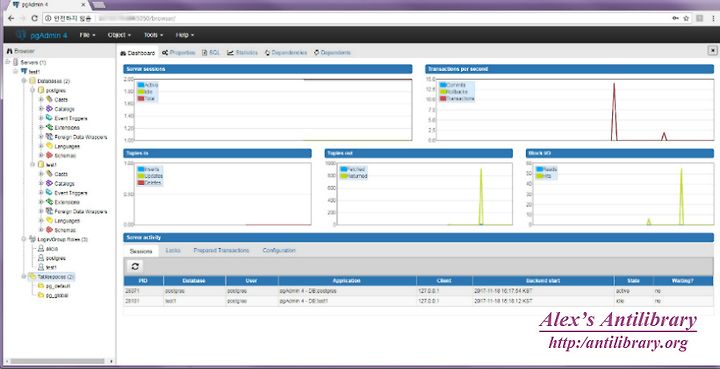
Task: Click the Event Triggers icon under postgres database
Action: click(x=50, y=118)
